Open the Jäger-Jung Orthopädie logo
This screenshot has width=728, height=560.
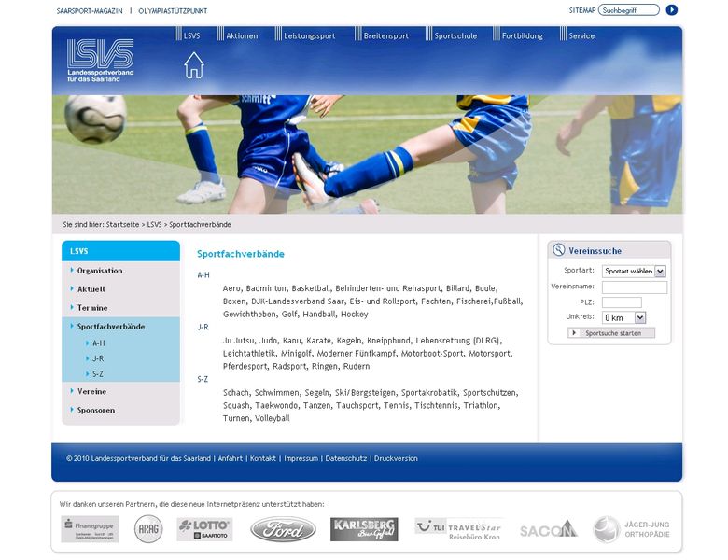[632, 529]
